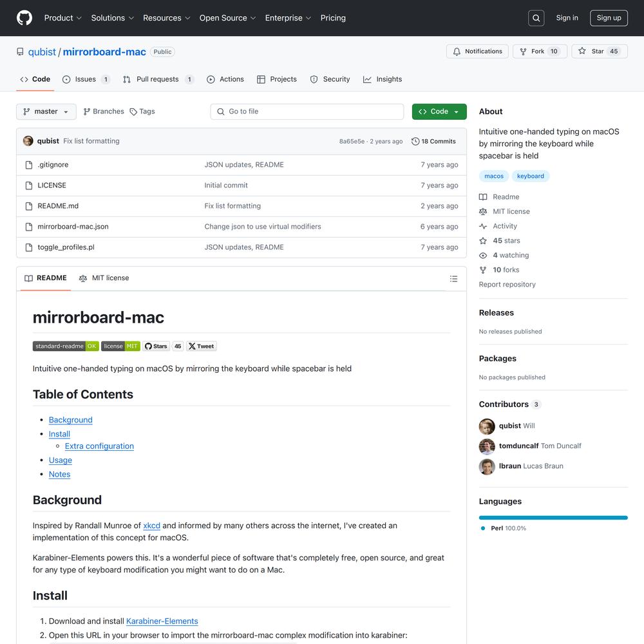Open the README outline list icon
The image size is (644, 644).
pos(453,279)
